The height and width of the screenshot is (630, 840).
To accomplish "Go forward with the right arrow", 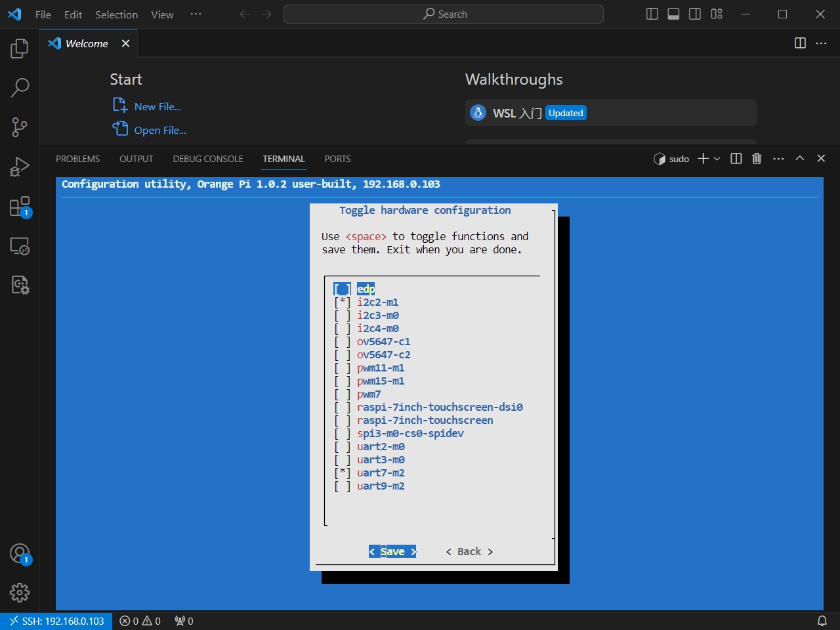I will click(x=266, y=14).
